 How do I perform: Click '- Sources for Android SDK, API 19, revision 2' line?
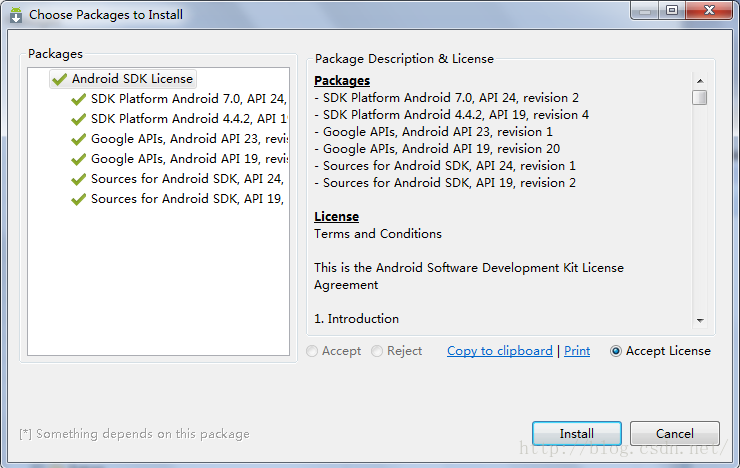coord(445,183)
